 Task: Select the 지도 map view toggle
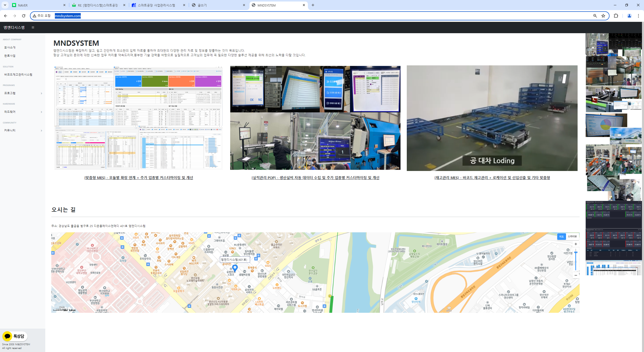pos(561,236)
